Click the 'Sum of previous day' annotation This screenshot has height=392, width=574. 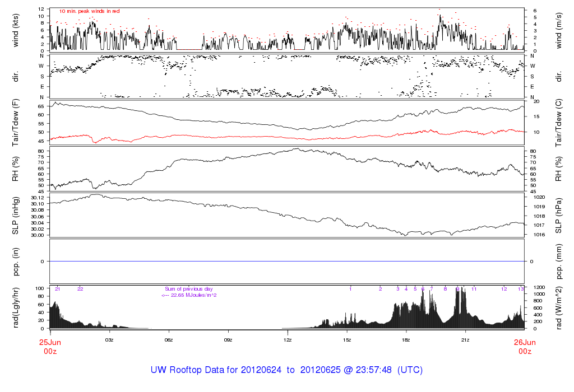(188, 289)
